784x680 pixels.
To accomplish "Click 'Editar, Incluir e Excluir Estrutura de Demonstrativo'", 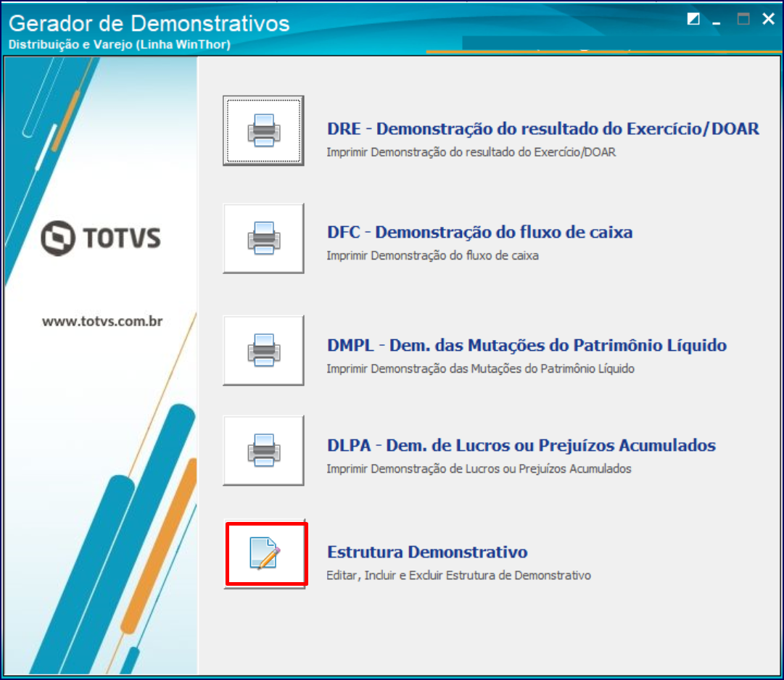I will [458, 576].
